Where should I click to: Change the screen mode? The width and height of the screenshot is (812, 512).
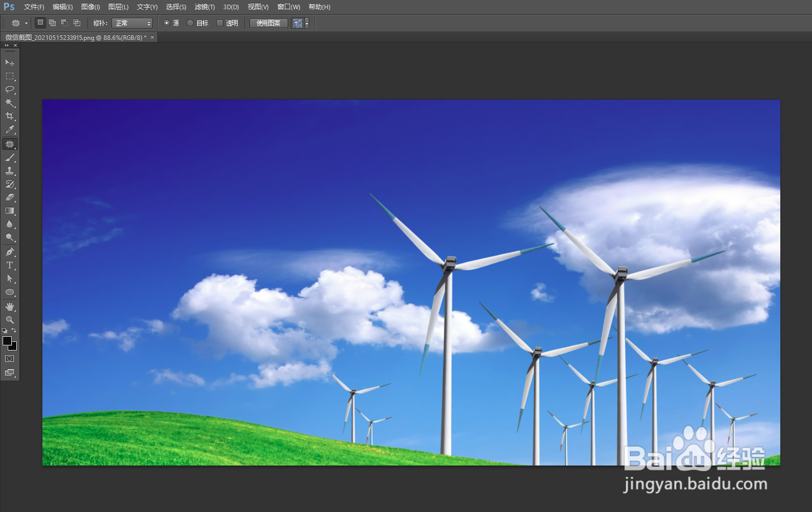[x=10, y=373]
